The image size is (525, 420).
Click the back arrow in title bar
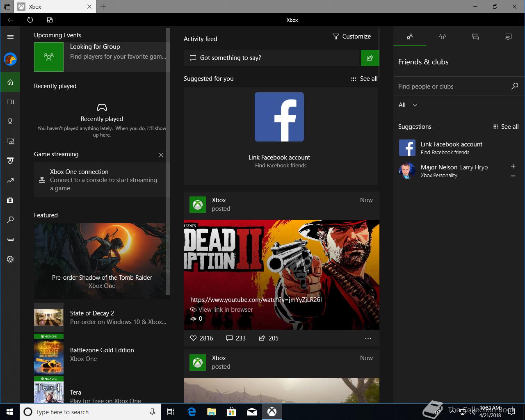point(10,20)
